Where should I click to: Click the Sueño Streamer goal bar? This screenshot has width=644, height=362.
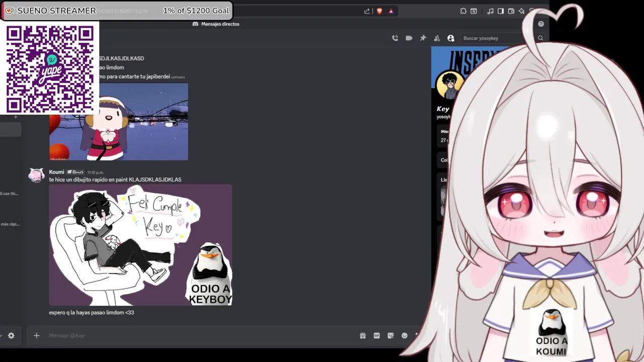(x=116, y=11)
